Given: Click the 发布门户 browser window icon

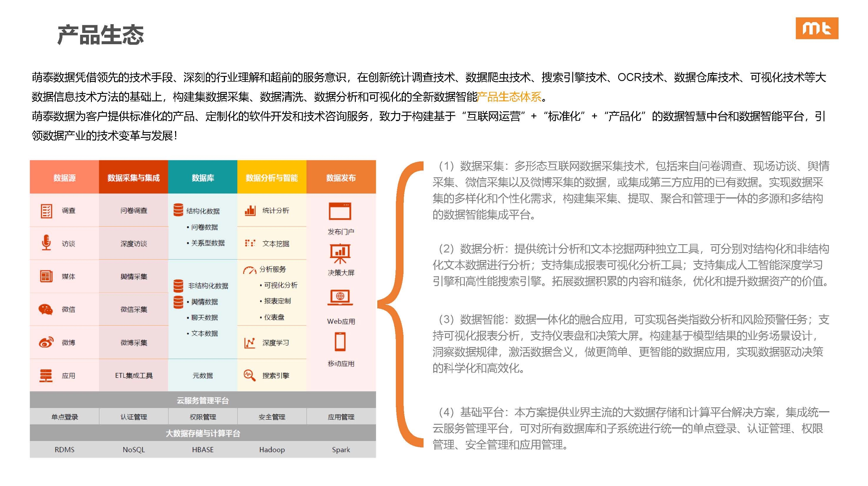Looking at the screenshot, I should [340, 211].
